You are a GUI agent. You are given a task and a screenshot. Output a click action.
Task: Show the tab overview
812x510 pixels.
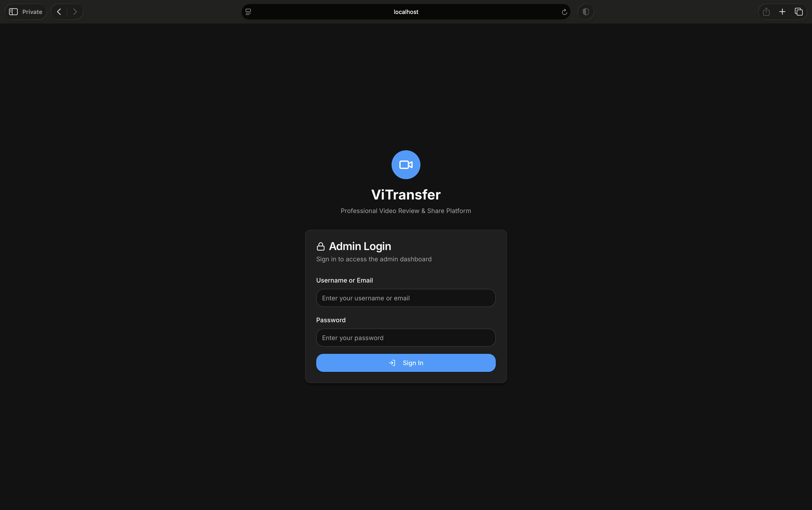coord(798,12)
